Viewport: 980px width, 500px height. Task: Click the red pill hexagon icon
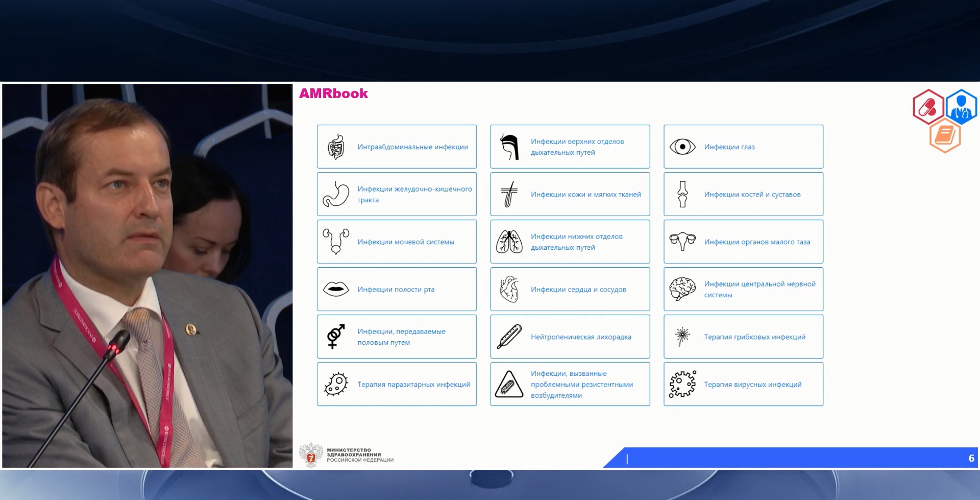click(928, 107)
